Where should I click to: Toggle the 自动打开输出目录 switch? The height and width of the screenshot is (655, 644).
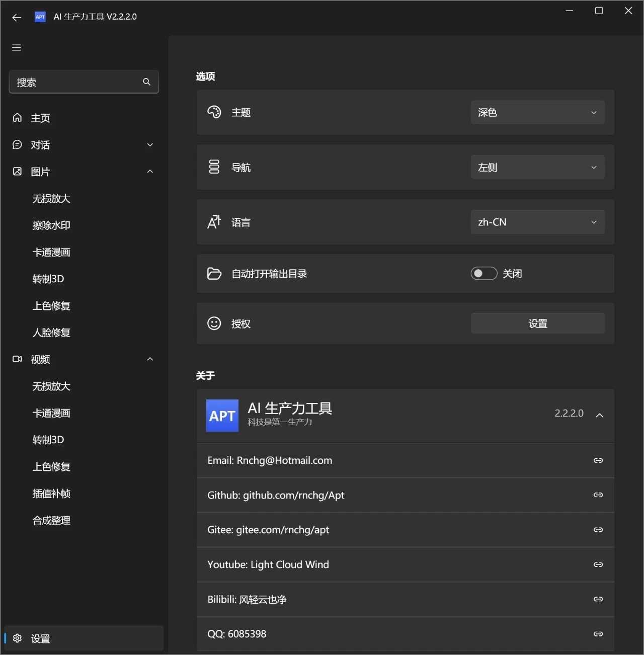pos(484,273)
